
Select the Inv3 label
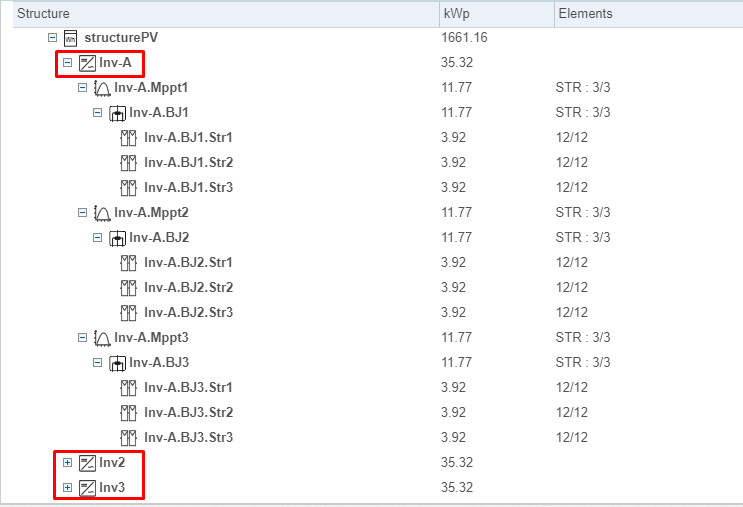[112, 488]
